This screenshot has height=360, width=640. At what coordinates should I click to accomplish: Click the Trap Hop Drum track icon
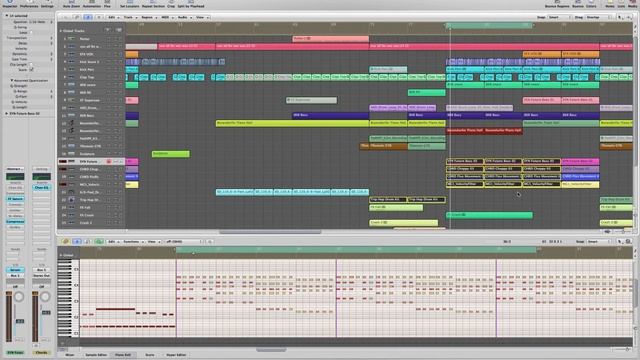pos(71,200)
